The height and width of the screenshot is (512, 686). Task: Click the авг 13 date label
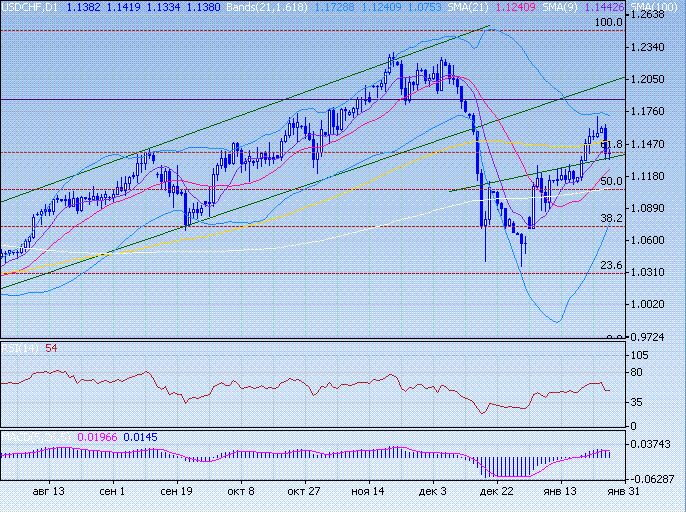pos(49,492)
